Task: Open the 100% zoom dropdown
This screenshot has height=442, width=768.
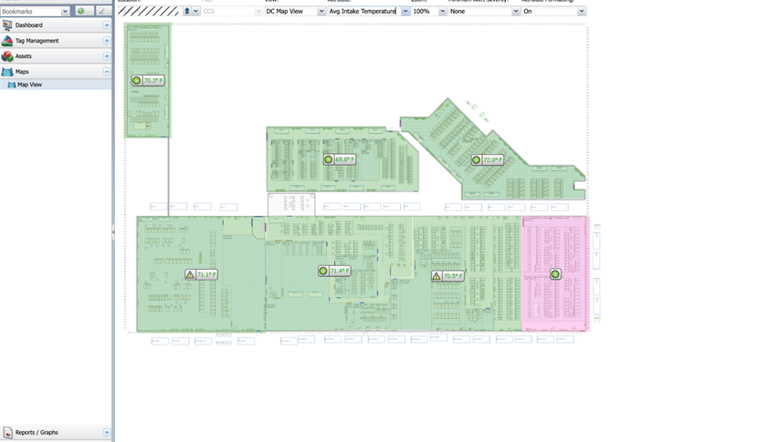Action: (442, 11)
